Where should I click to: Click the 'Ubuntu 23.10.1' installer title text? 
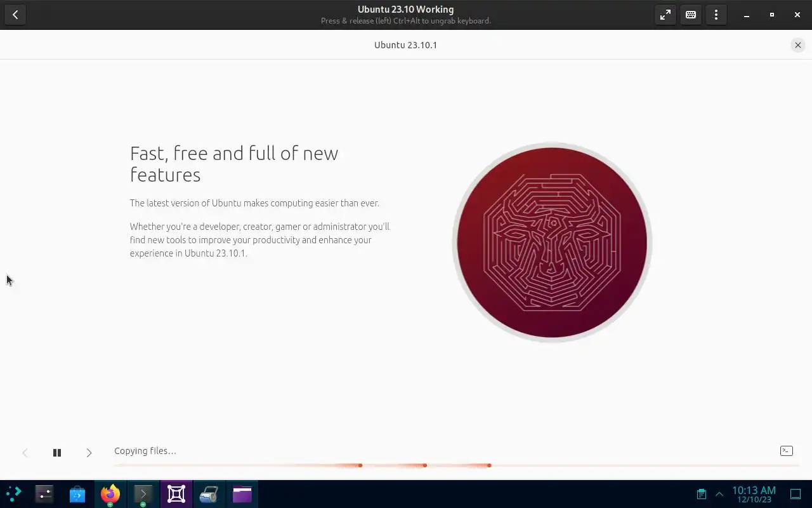tap(406, 45)
